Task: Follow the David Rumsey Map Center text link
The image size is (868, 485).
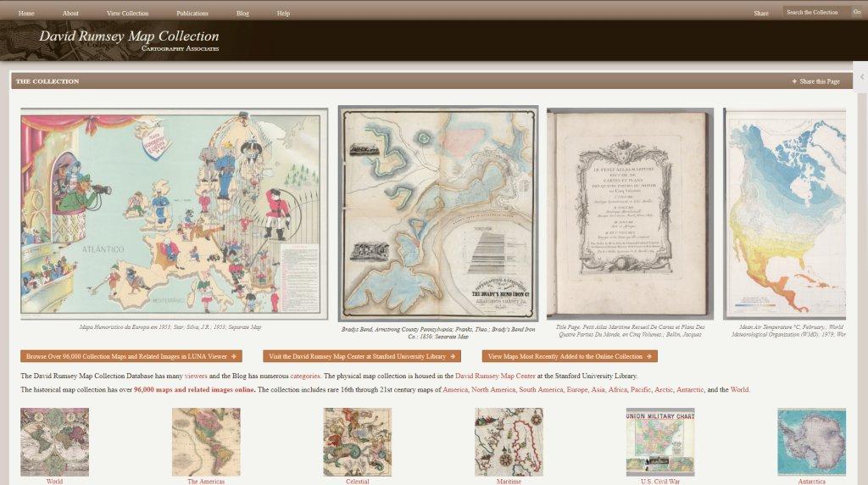Action: click(495, 376)
